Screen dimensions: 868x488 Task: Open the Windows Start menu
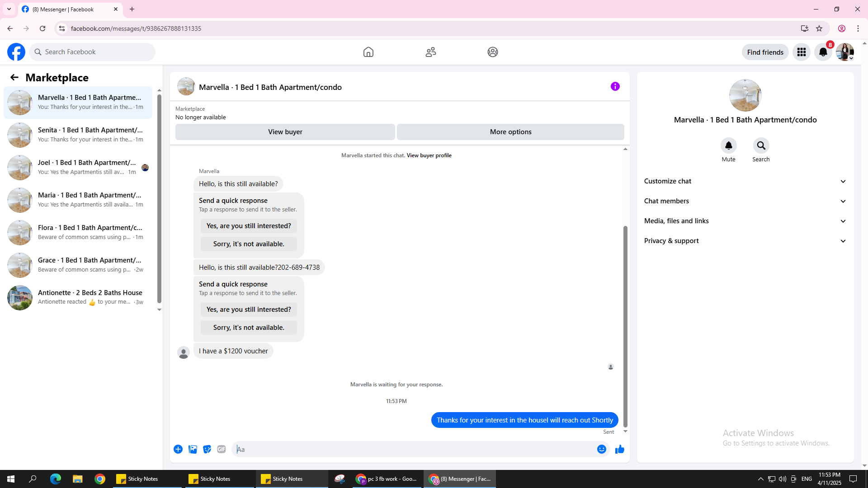pyautogui.click(x=11, y=479)
